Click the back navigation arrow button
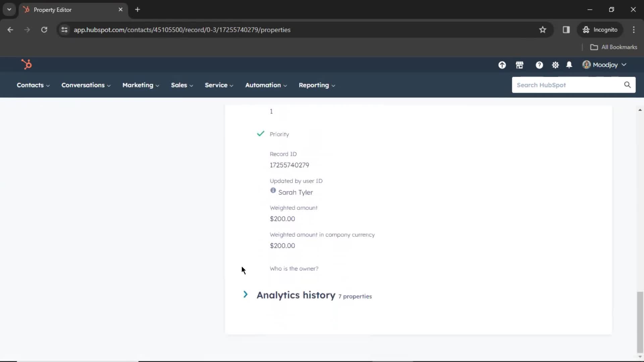Screen dimensions: 644x362 pos(11,29)
